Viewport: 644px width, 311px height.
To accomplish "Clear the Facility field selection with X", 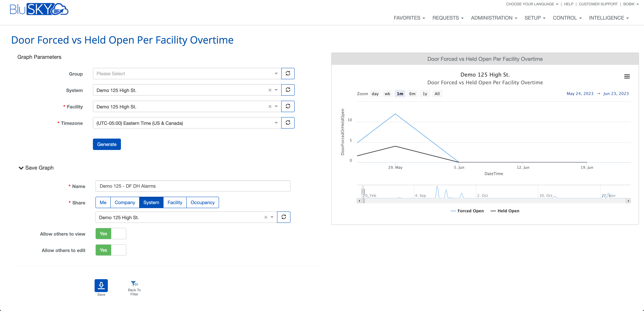I will click(x=270, y=107).
